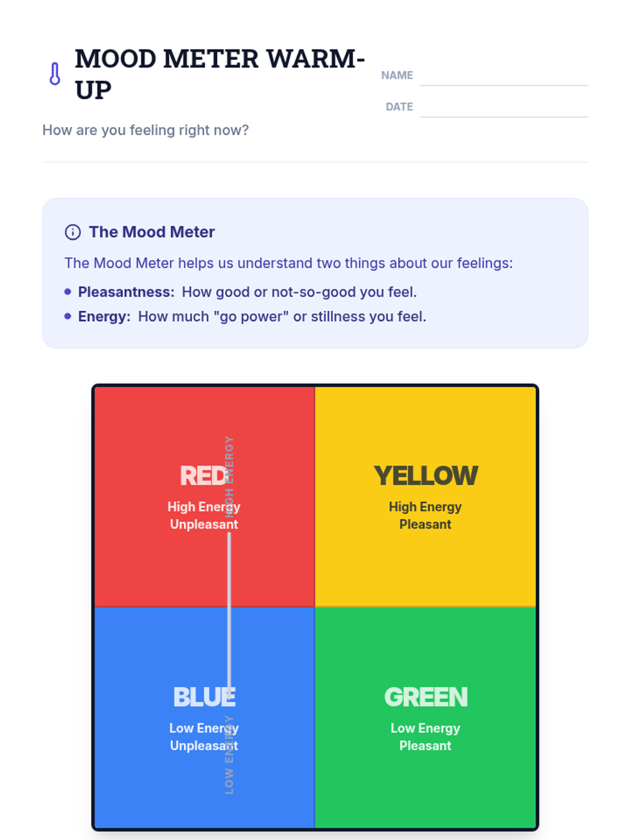
Task: Select the BLUE quadrant heading
Action: [204, 697]
